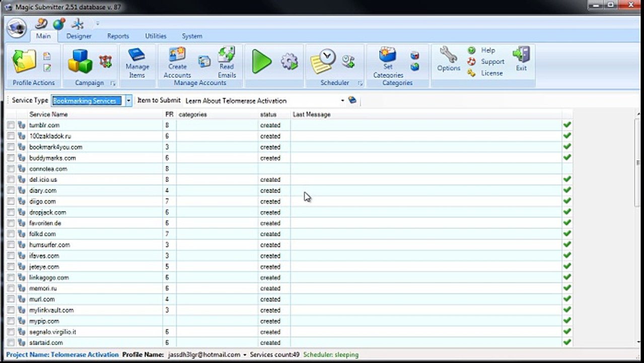
Task: Check the bookmark4you.com row checkbox
Action: [11, 147]
